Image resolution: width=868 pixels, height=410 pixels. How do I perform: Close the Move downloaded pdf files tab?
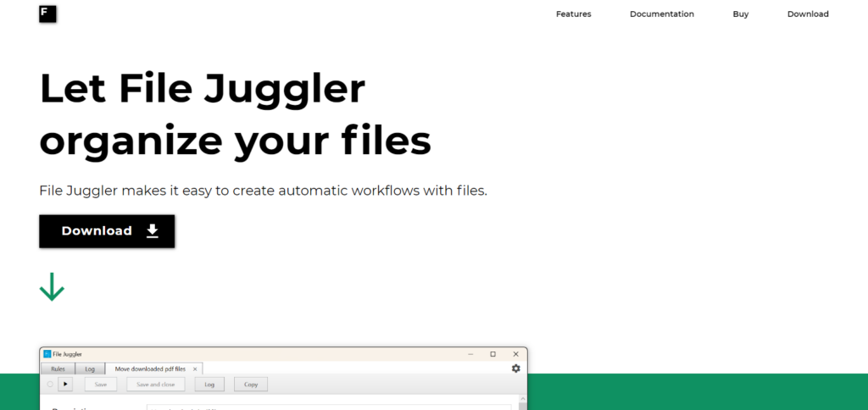[x=195, y=369]
